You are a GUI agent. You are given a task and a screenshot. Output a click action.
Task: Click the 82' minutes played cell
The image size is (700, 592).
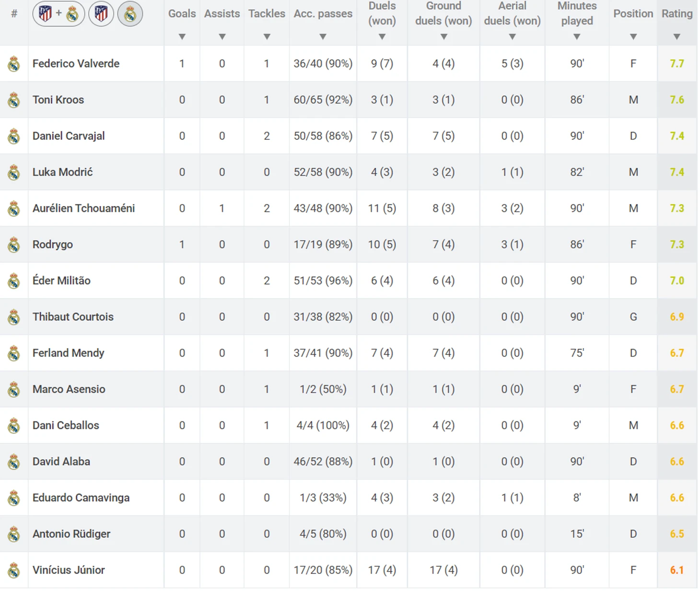(x=577, y=172)
